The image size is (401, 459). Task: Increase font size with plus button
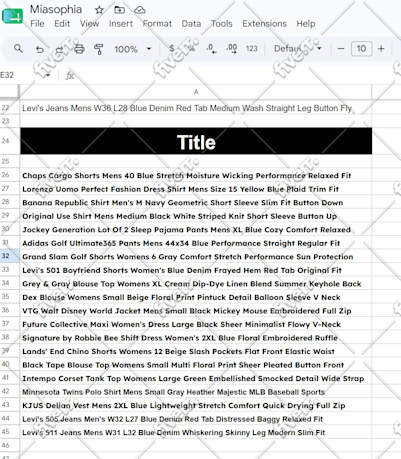(x=381, y=49)
